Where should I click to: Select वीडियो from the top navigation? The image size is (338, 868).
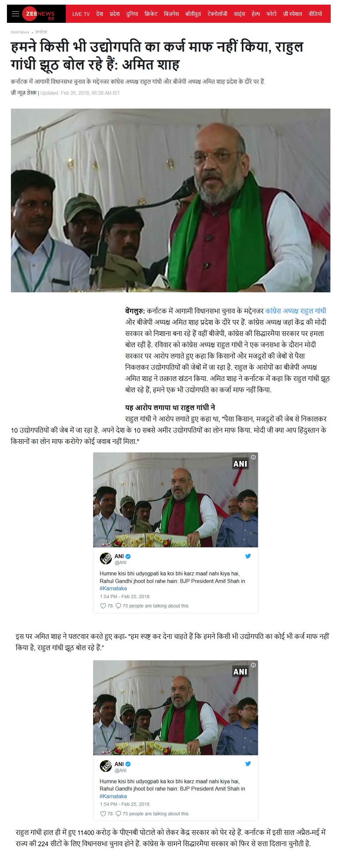(316, 14)
